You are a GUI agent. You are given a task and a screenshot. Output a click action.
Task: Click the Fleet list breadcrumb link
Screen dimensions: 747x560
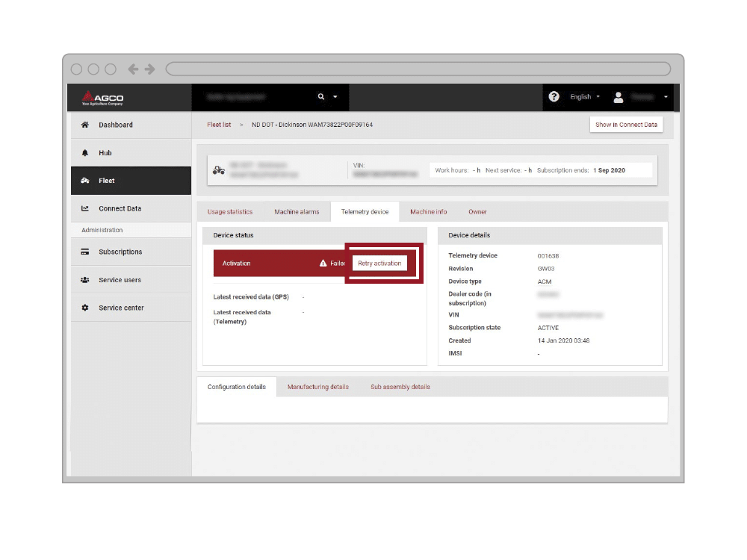click(x=219, y=125)
